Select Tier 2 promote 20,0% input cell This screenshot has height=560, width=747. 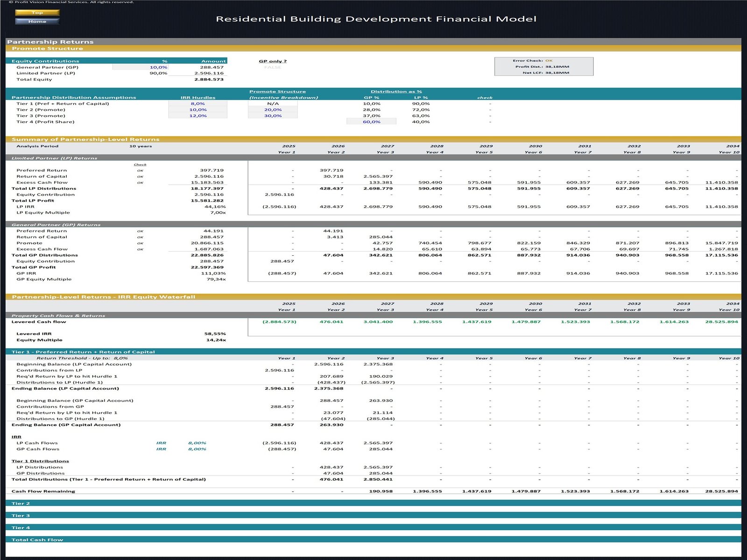[273, 110]
